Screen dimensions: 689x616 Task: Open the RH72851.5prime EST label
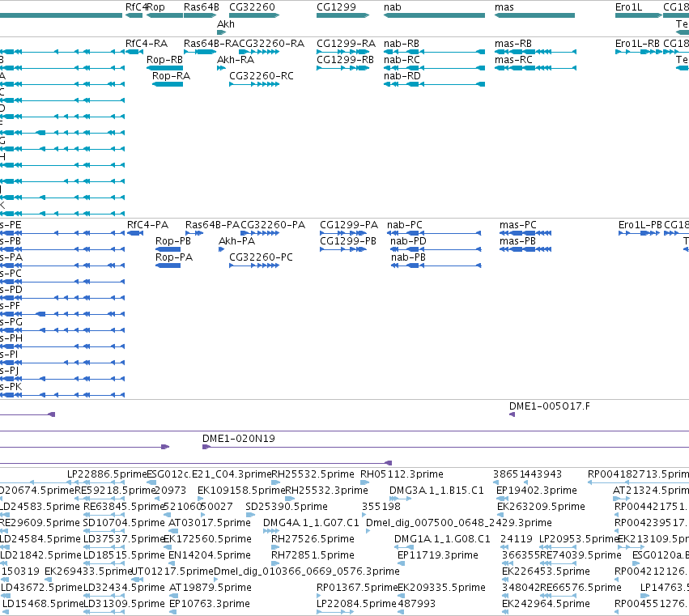(x=312, y=555)
